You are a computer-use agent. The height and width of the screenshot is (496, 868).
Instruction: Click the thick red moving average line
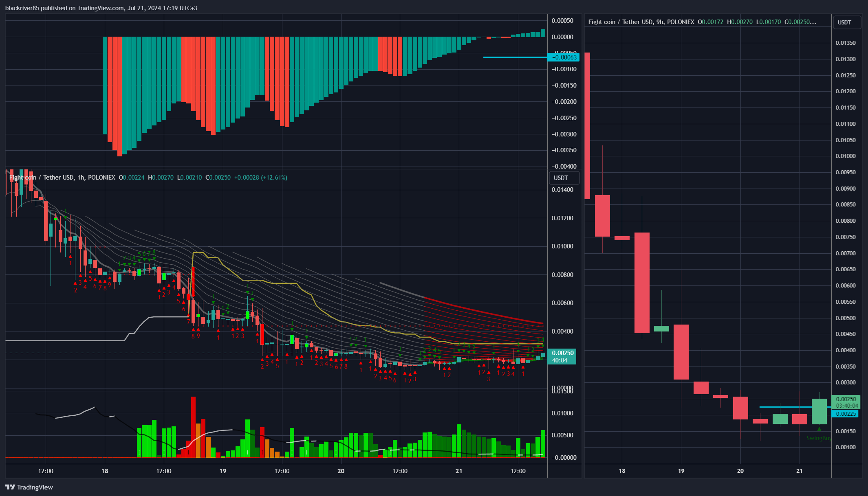tap(484, 312)
